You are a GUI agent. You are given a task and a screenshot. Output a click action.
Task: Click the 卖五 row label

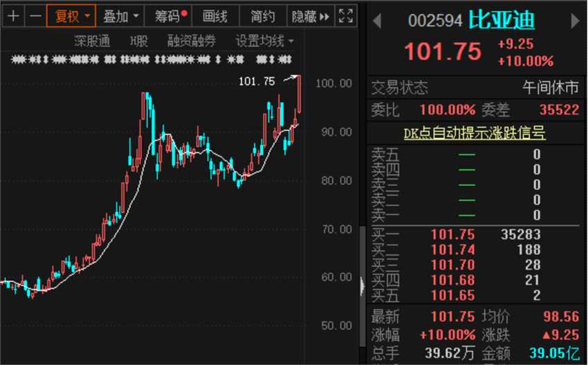tap(385, 154)
